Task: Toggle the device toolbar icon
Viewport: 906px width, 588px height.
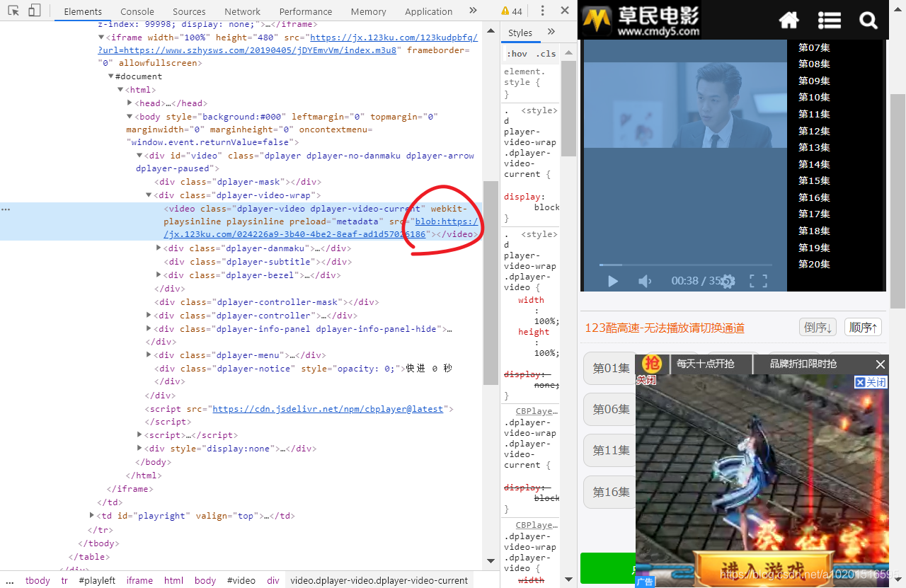Action: click(34, 11)
